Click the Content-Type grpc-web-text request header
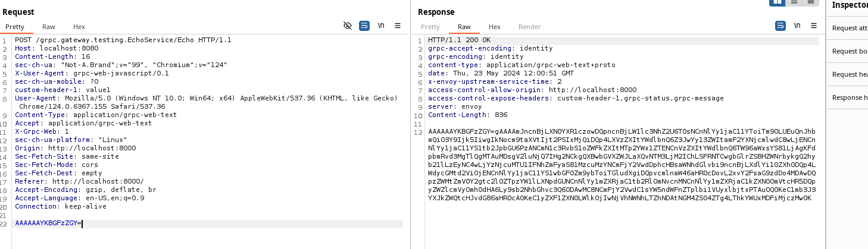The height and width of the screenshot is (249, 868). (96, 115)
